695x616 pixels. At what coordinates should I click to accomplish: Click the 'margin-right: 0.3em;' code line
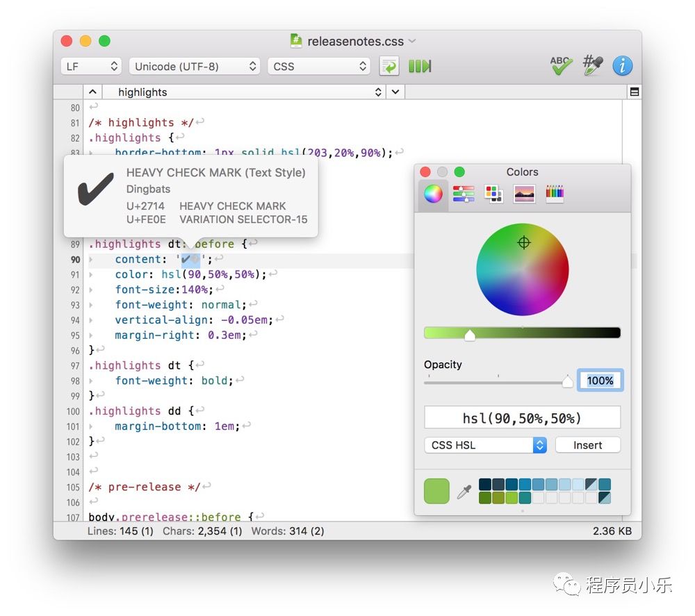181,335
